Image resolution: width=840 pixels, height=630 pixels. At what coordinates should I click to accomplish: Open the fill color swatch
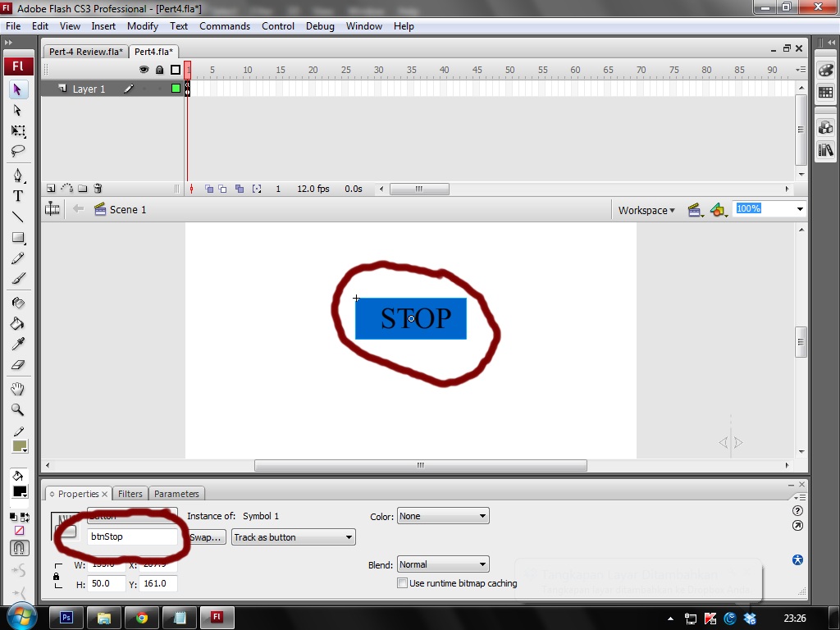tap(20, 445)
